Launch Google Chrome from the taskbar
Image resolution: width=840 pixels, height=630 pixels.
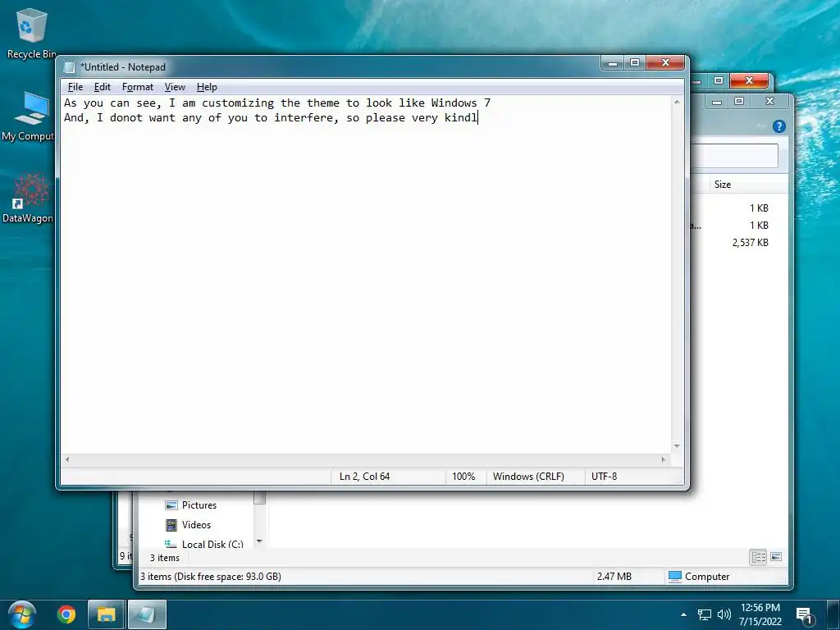[x=66, y=614]
